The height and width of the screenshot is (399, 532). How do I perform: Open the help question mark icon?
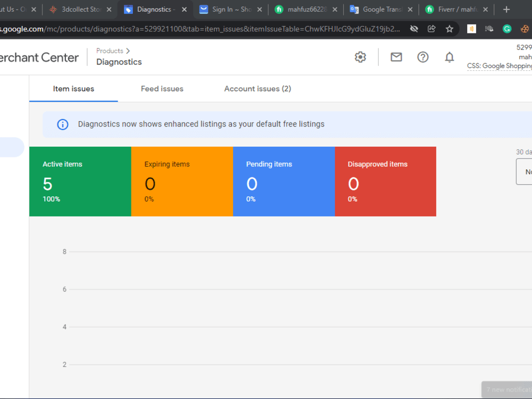pyautogui.click(x=423, y=57)
